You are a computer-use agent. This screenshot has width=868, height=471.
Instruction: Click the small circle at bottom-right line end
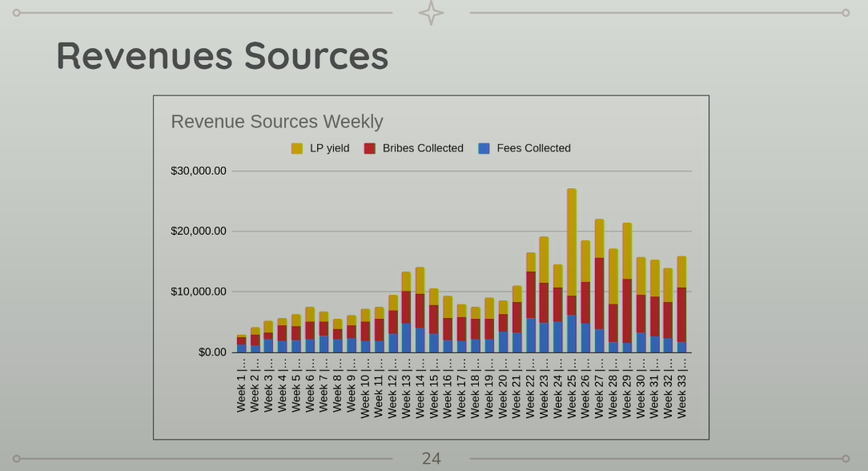[x=846, y=459]
